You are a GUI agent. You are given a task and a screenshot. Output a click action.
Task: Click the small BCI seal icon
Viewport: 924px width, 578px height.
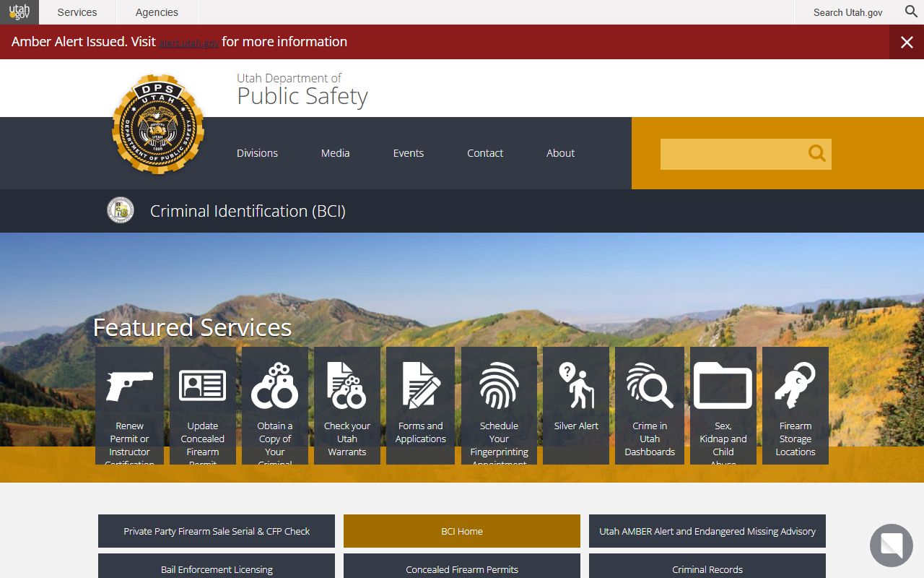[x=121, y=210]
